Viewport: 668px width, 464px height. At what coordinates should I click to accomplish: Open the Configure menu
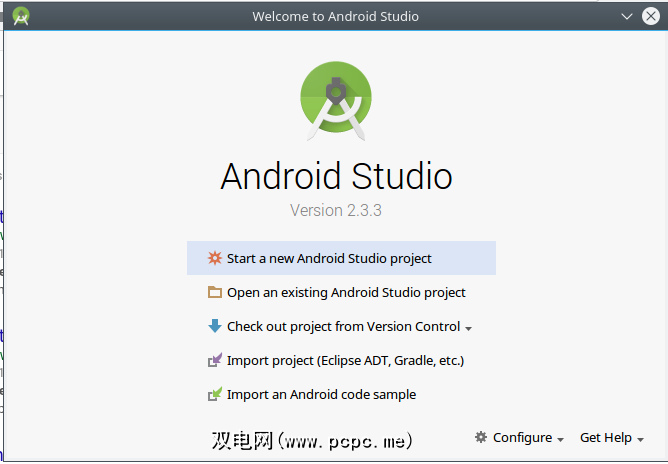pyautogui.click(x=519, y=438)
